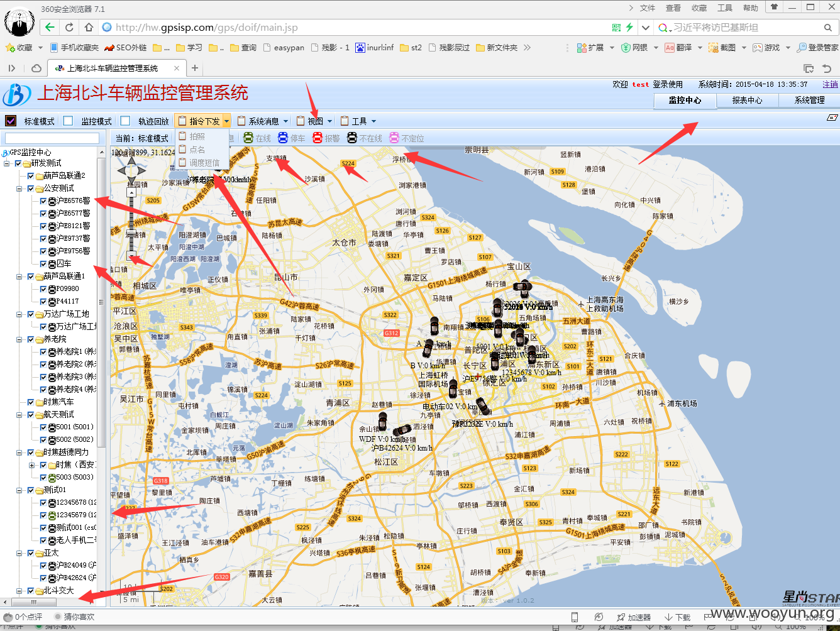Uncheck the 葫芦岛联通2 checkbox
The width and height of the screenshot is (840, 631).
point(31,176)
